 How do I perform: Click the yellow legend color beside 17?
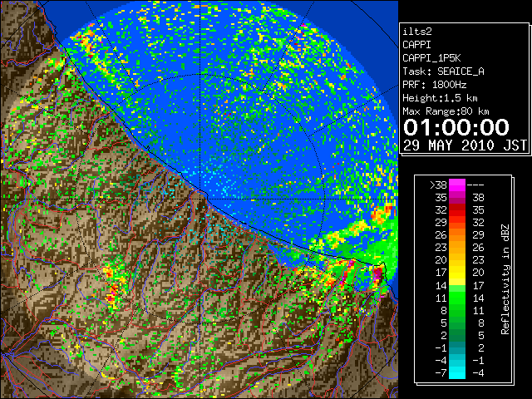456,273
